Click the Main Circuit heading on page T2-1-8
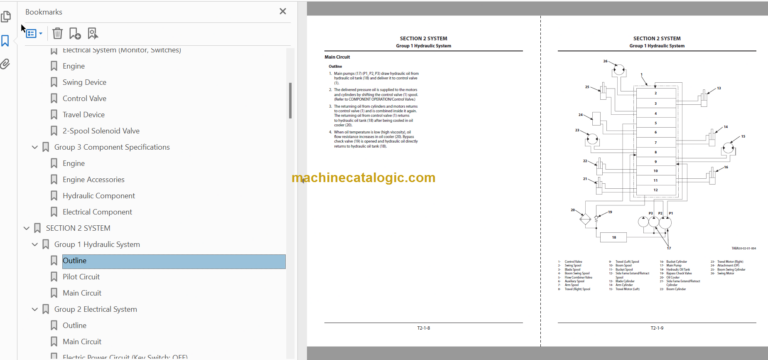This screenshot has height=360, width=768. (337, 57)
